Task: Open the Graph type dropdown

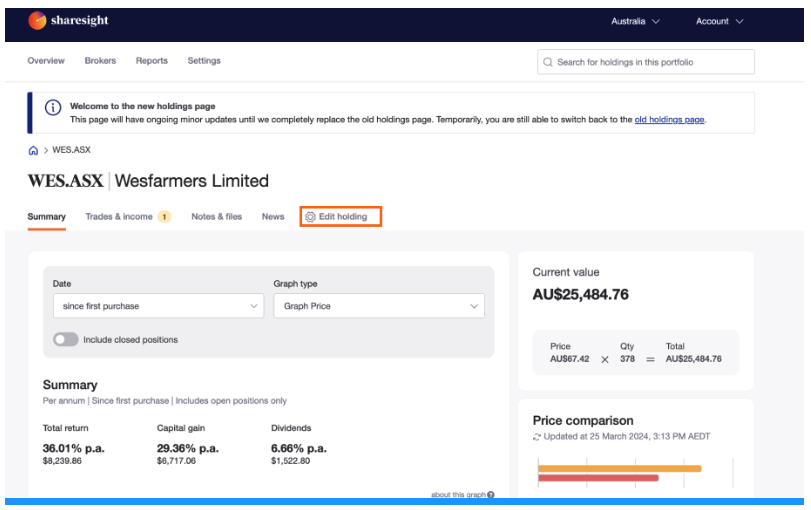Action: [x=379, y=306]
